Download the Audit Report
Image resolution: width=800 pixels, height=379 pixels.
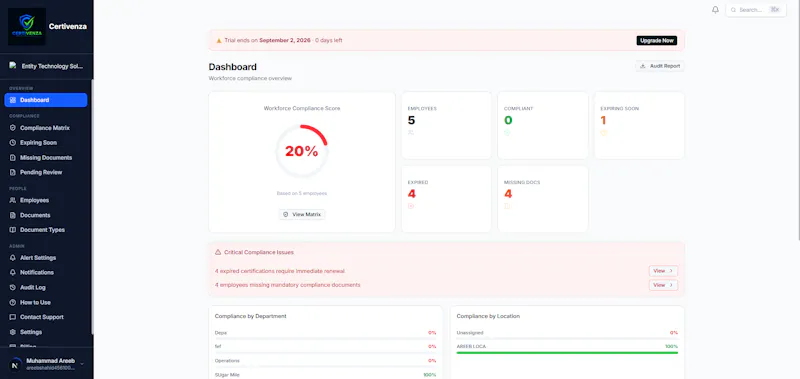coord(660,66)
